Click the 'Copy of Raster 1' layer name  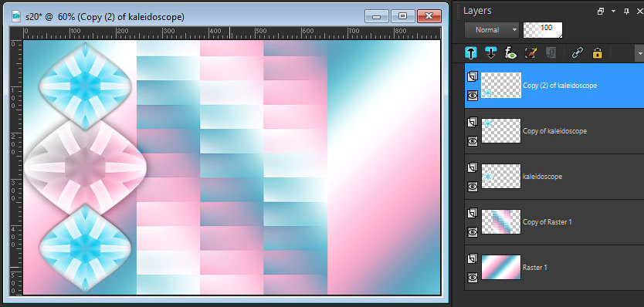pyautogui.click(x=547, y=222)
